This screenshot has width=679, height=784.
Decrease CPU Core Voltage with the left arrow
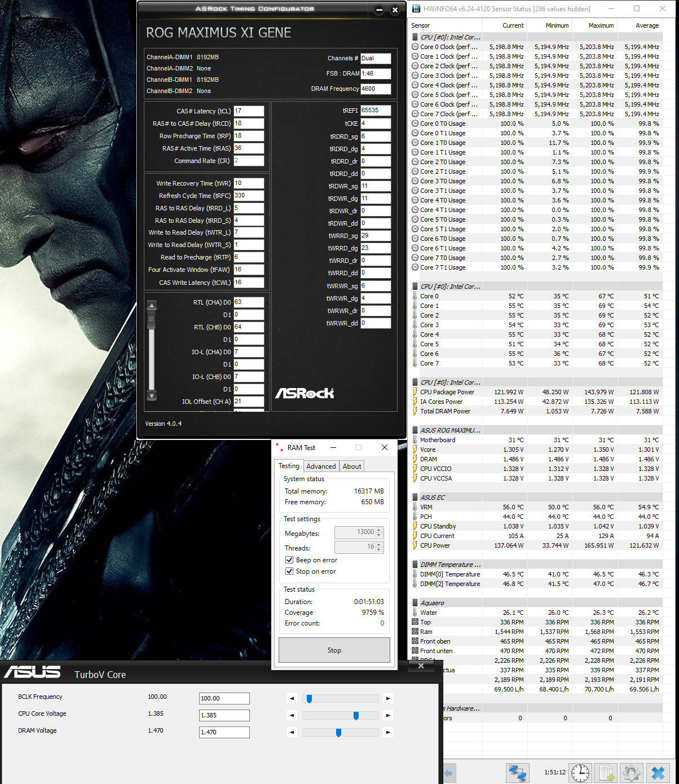292,716
